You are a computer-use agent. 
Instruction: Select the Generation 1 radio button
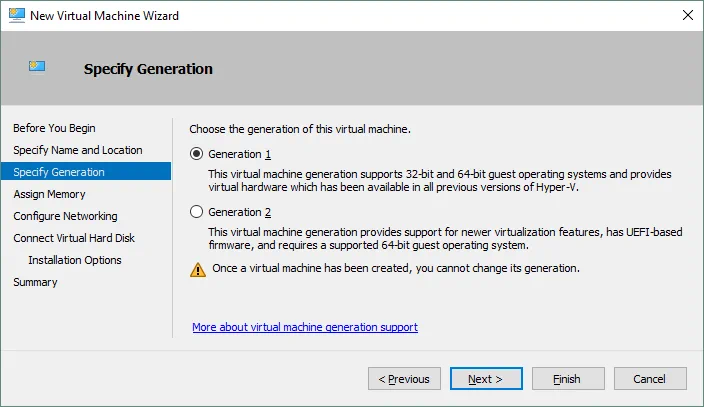click(x=196, y=154)
